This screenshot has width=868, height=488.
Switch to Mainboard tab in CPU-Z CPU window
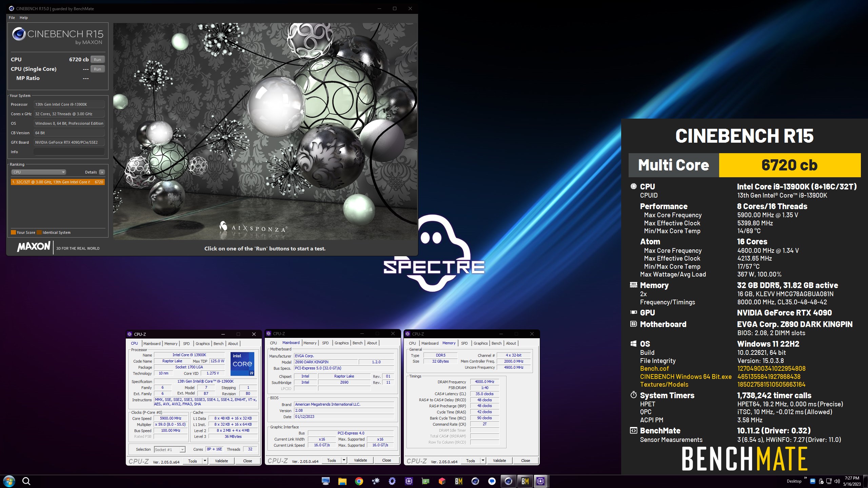click(x=152, y=344)
